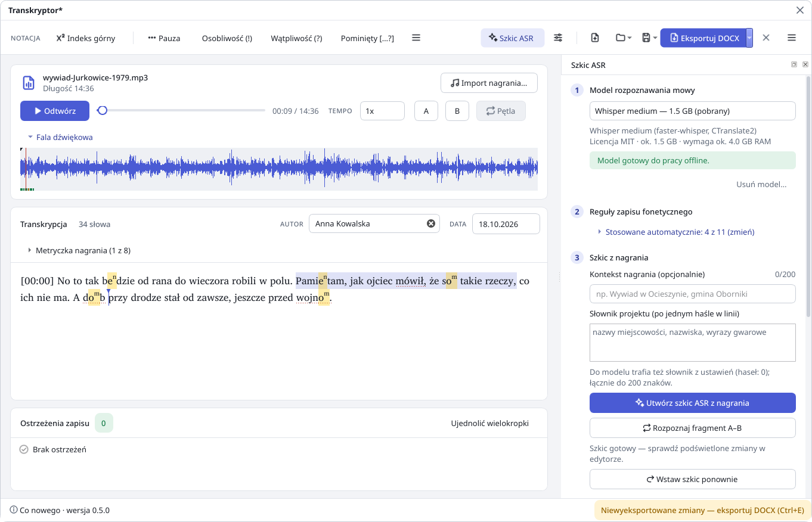The height and width of the screenshot is (522, 812).
Task: Click the [00:00] timestamp in transcription
Action: click(x=37, y=281)
